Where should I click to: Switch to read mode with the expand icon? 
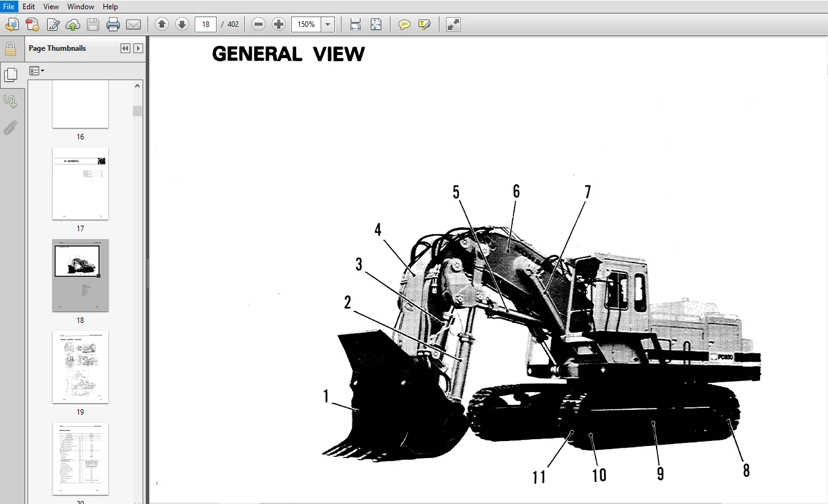(x=453, y=24)
